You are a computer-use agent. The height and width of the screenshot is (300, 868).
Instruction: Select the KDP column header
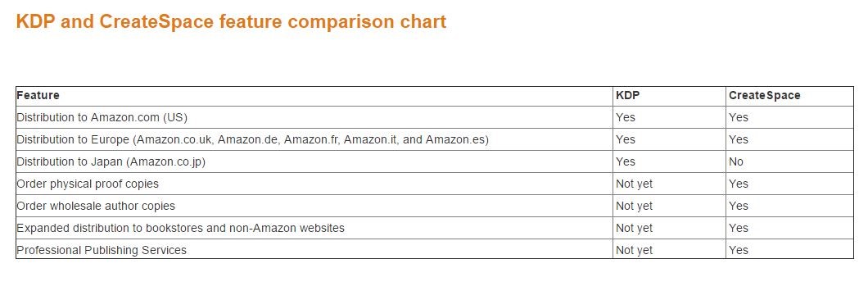(669, 95)
